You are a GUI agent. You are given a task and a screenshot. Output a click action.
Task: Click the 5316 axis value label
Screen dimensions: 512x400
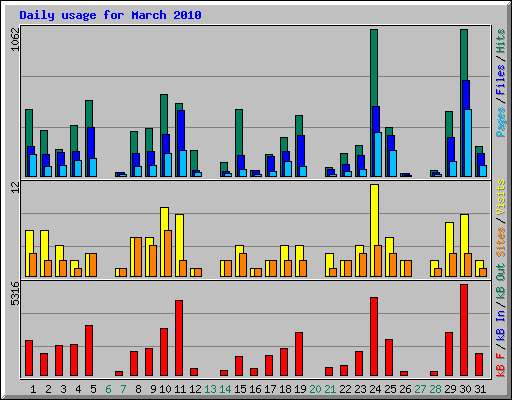coord(15,293)
